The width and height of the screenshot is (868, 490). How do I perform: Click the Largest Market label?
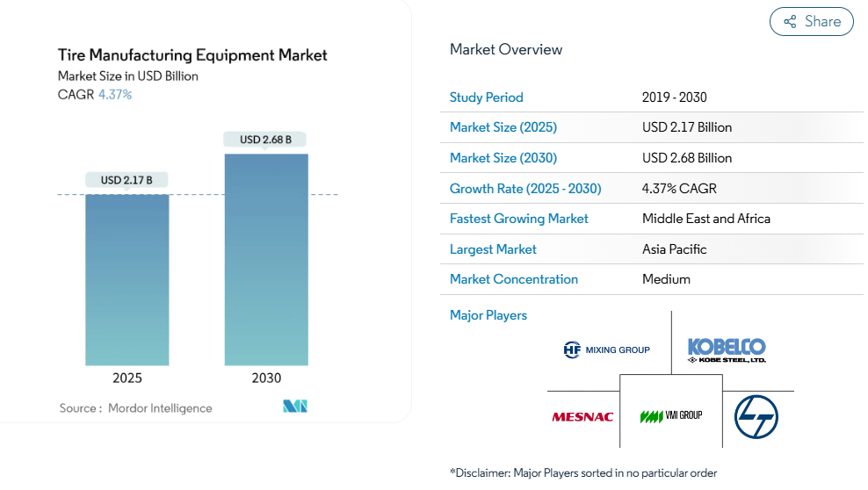pyautogui.click(x=493, y=249)
